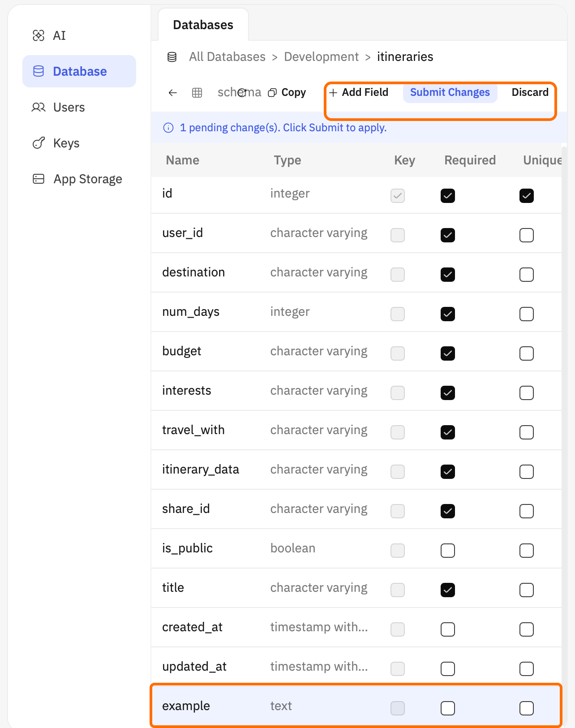This screenshot has height=728, width=575.
Task: Click the Copy button
Action: click(x=287, y=92)
